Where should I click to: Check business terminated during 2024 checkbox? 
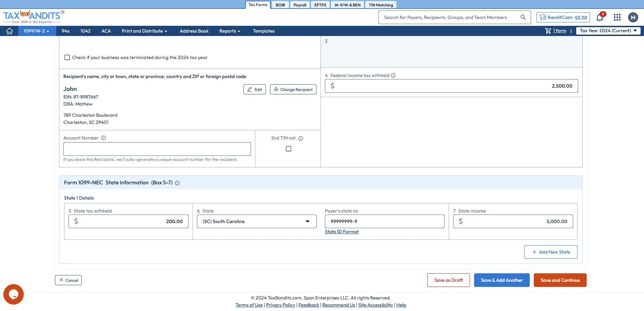67,57
